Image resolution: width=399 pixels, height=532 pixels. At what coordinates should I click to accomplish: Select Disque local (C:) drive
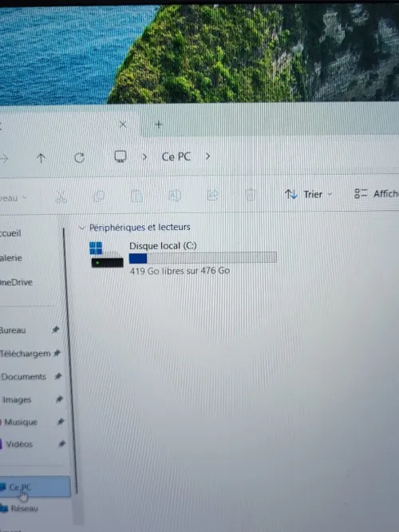[x=183, y=258]
